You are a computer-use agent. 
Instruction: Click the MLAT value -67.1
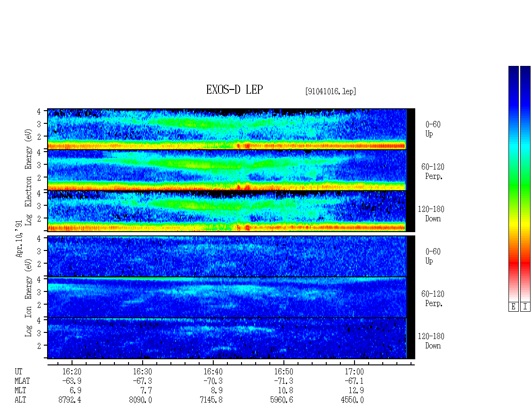click(354, 381)
